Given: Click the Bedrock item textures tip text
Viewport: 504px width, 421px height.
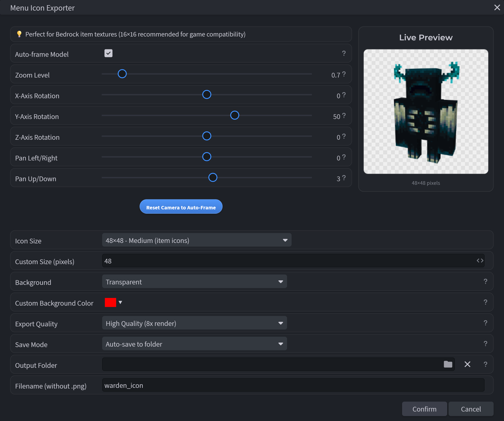Looking at the screenshot, I should click(135, 34).
